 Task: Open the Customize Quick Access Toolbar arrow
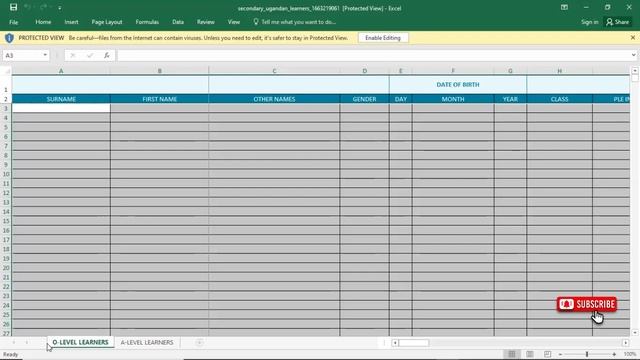[60, 8]
